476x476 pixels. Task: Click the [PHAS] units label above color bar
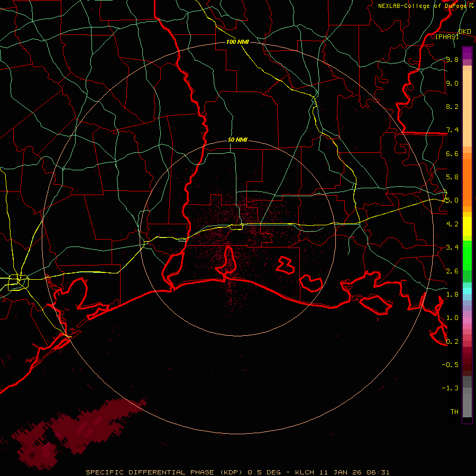(x=447, y=36)
